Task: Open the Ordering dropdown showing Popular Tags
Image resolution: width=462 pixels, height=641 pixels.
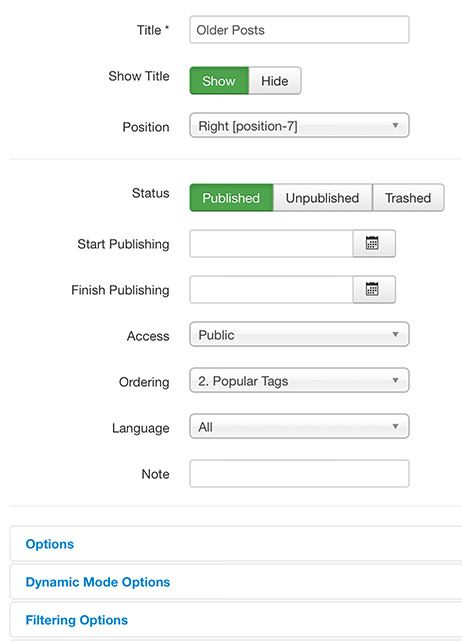Action: [x=299, y=380]
